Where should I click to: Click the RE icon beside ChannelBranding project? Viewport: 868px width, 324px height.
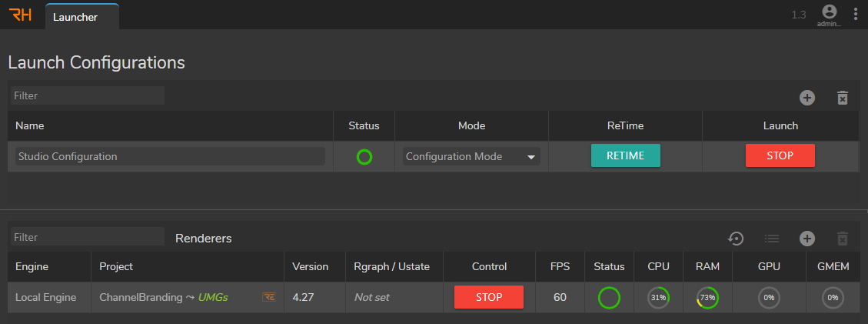269,297
